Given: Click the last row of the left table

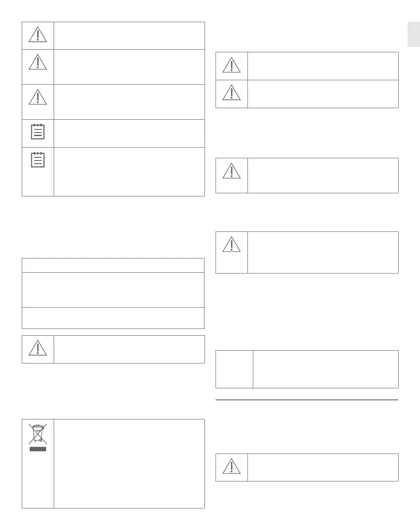Looking at the screenshot, I should click(x=113, y=318).
